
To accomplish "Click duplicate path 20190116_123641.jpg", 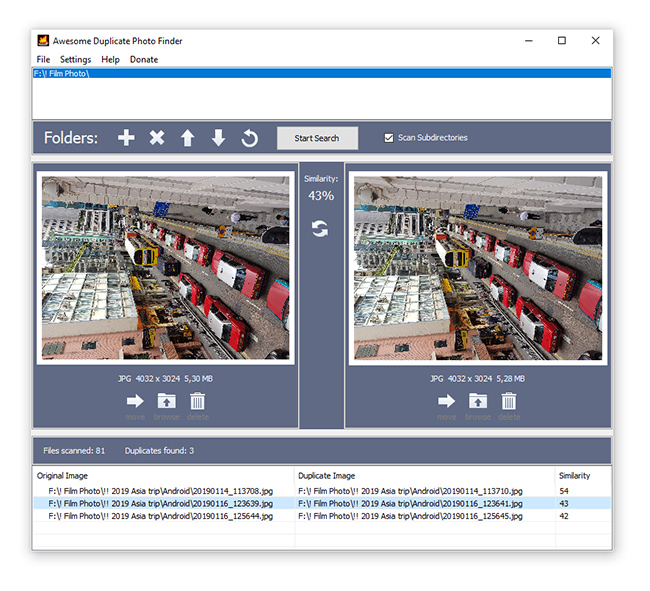I will coord(410,504).
